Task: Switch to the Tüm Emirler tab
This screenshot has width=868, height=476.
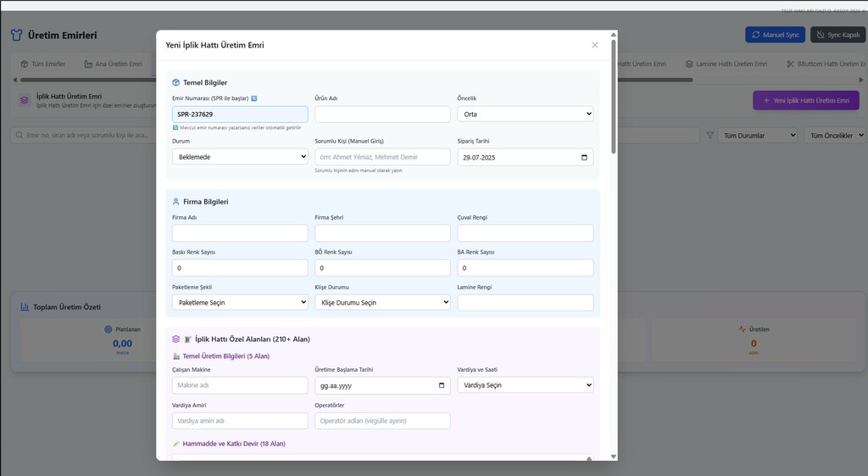Action: (x=42, y=64)
